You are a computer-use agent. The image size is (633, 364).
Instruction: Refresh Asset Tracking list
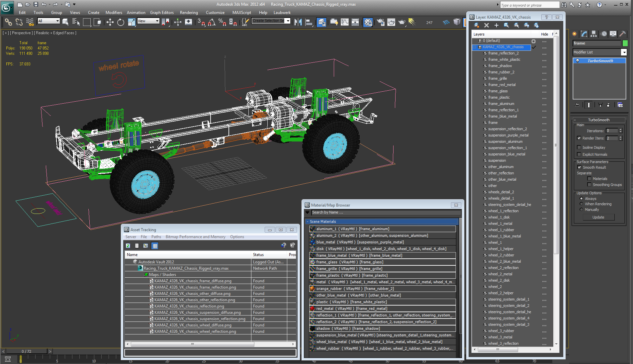(128, 246)
